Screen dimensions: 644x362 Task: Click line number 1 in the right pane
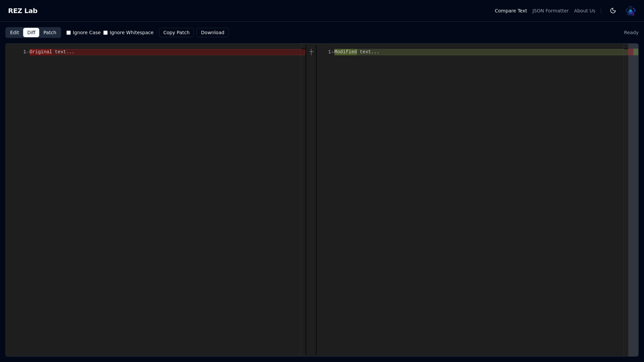tap(329, 52)
